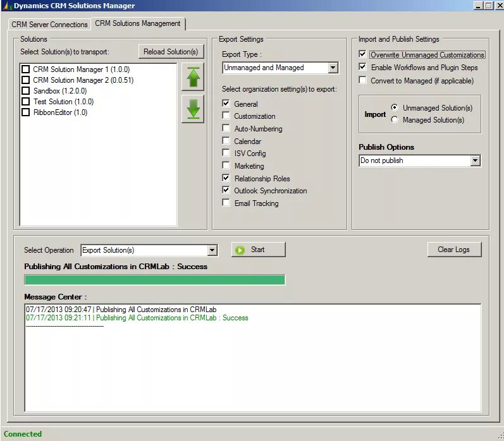Enable the Marketing export setting
The image size is (504, 441).
[x=226, y=166]
